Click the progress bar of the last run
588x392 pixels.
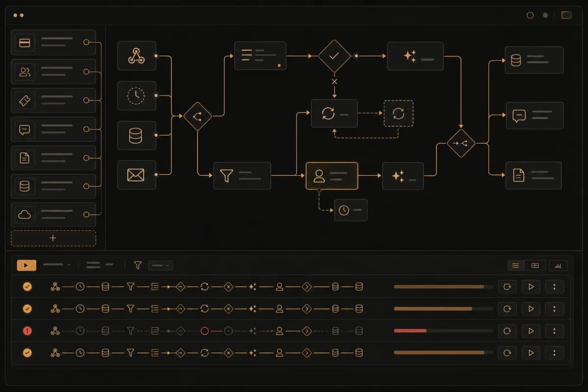tap(443, 353)
